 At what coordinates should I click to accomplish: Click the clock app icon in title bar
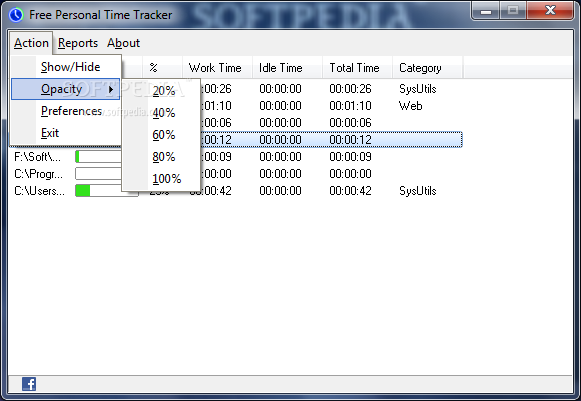click(x=16, y=15)
